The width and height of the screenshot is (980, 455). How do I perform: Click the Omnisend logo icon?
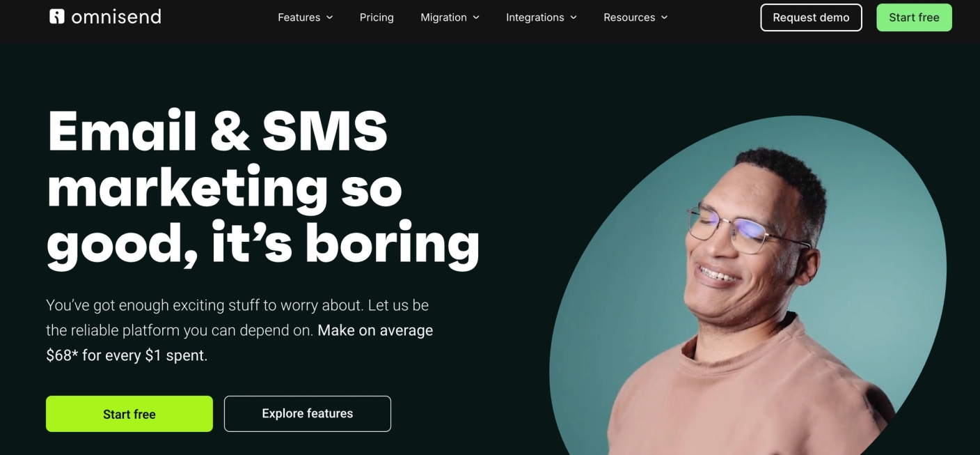57,16
